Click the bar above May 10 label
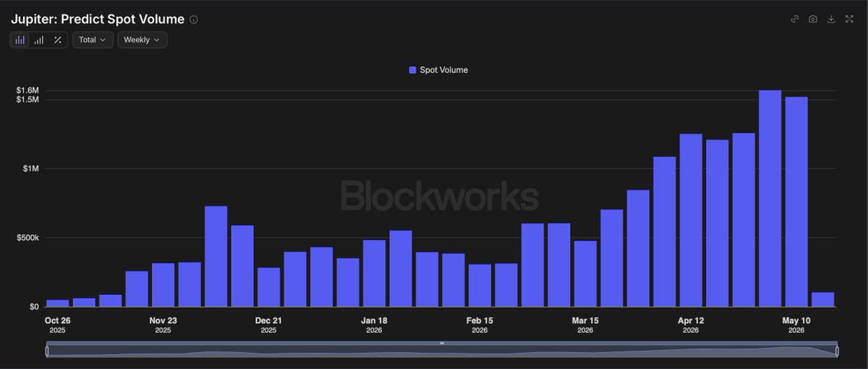This screenshot has height=369, width=868. pyautogui.click(x=796, y=202)
